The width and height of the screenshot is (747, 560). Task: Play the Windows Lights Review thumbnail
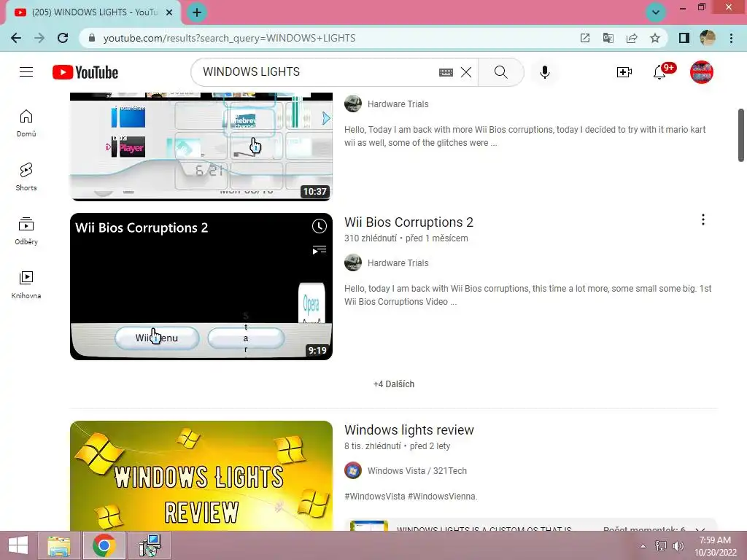[x=201, y=475]
